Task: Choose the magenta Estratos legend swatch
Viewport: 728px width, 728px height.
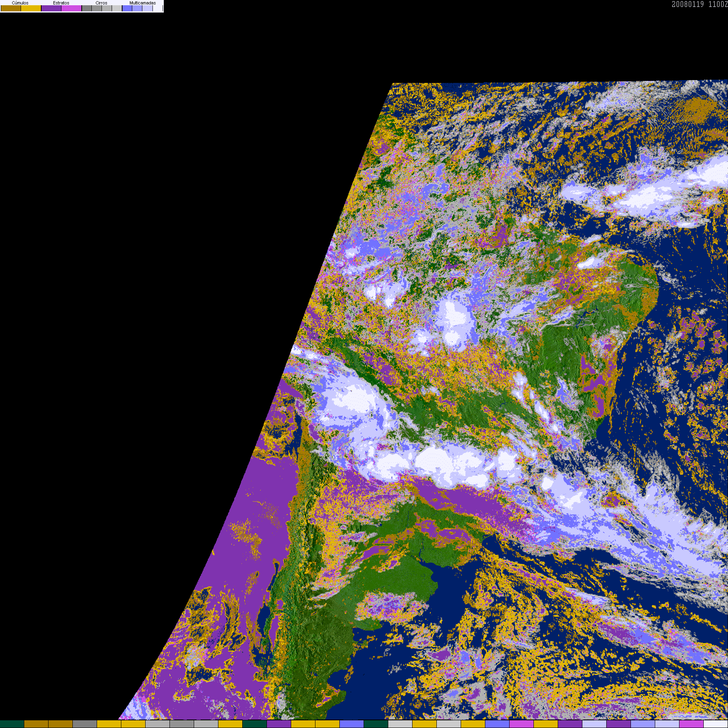Action: [x=72, y=8]
